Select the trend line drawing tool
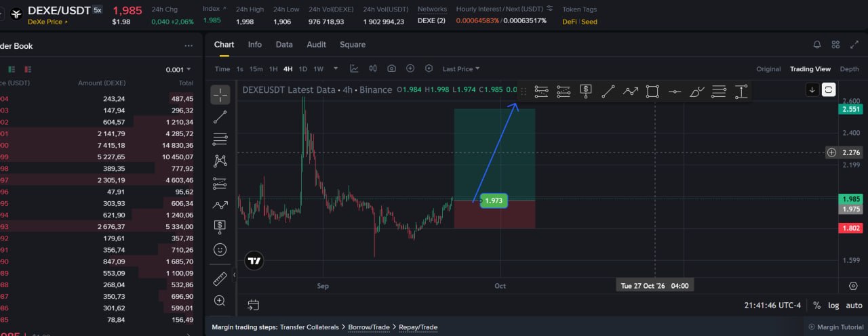Viewport: 868px width, 336px height. click(220, 117)
